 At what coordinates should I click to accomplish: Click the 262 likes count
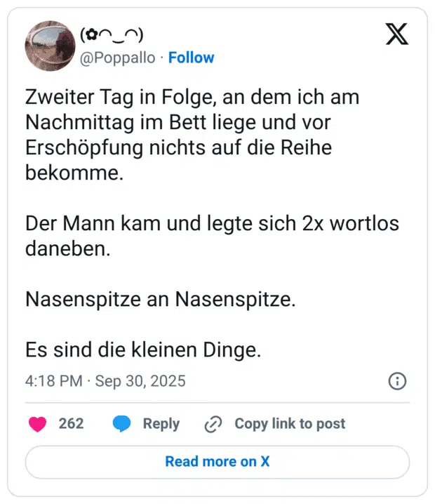pyautogui.click(x=71, y=423)
